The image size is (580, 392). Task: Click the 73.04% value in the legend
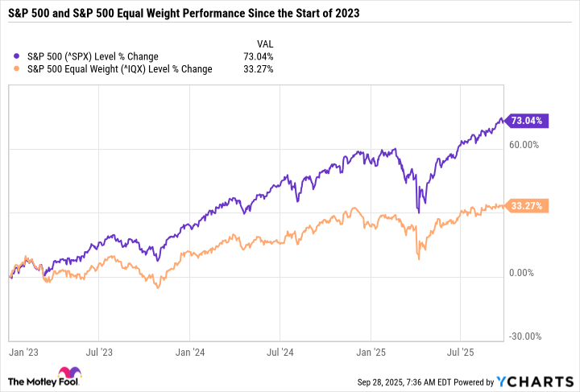tap(259, 56)
